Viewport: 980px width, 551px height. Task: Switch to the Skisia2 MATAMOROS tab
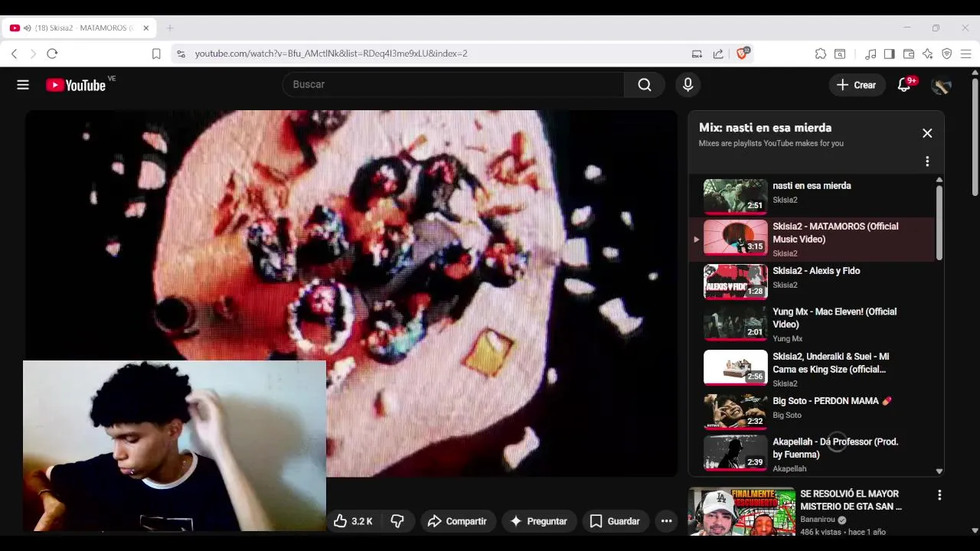coord(78,28)
